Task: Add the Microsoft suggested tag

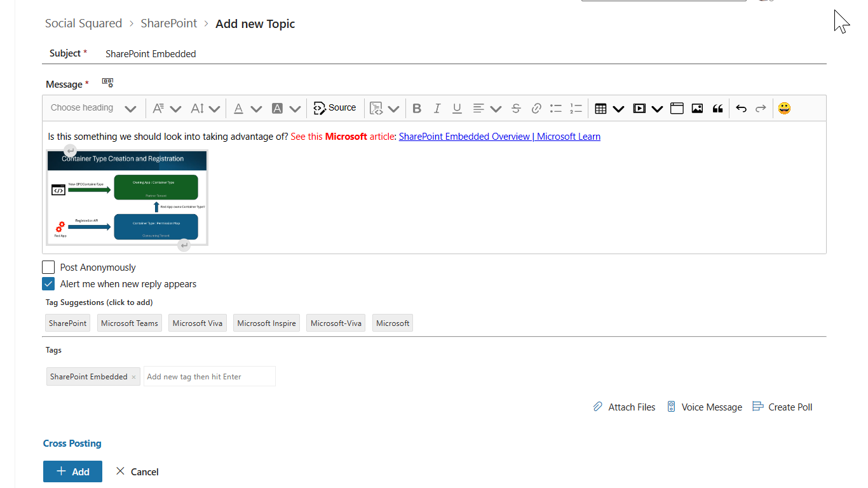Action: pyautogui.click(x=393, y=323)
